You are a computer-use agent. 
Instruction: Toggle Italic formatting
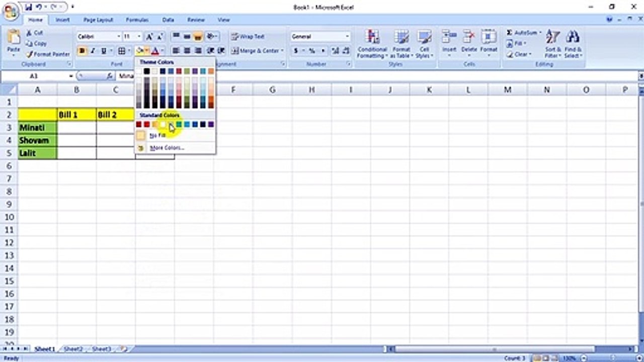click(x=93, y=51)
